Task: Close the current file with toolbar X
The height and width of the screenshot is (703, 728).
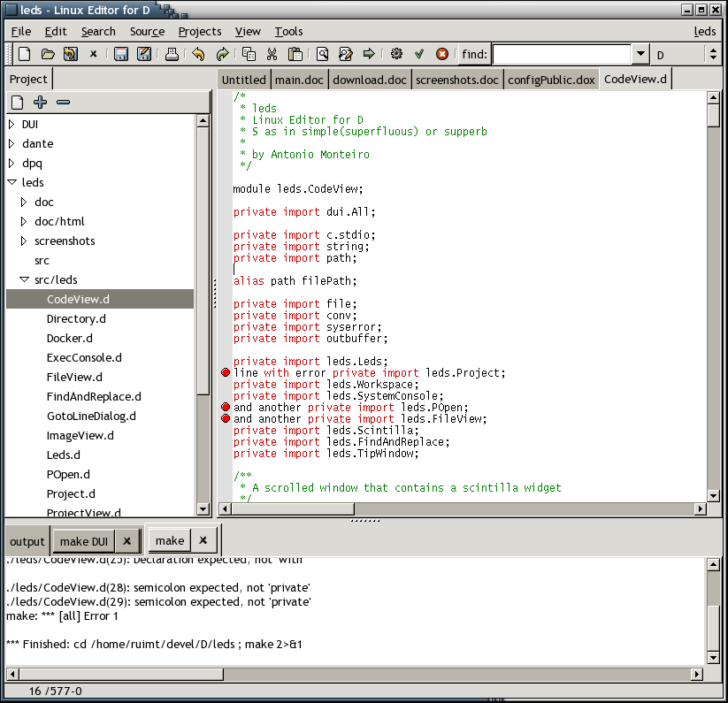Action: 93,54
